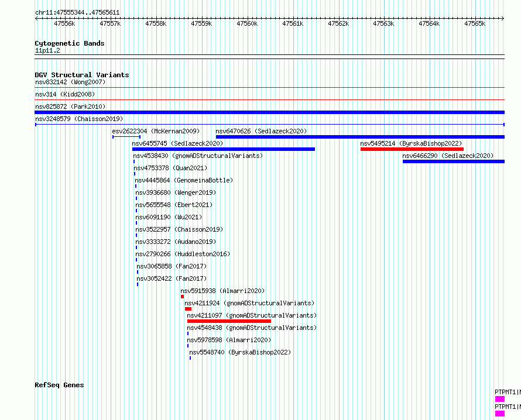Viewport: 521px width, 420px height.
Task: Click the upper magenta PTPMT1 gene block
Action: [500, 399]
